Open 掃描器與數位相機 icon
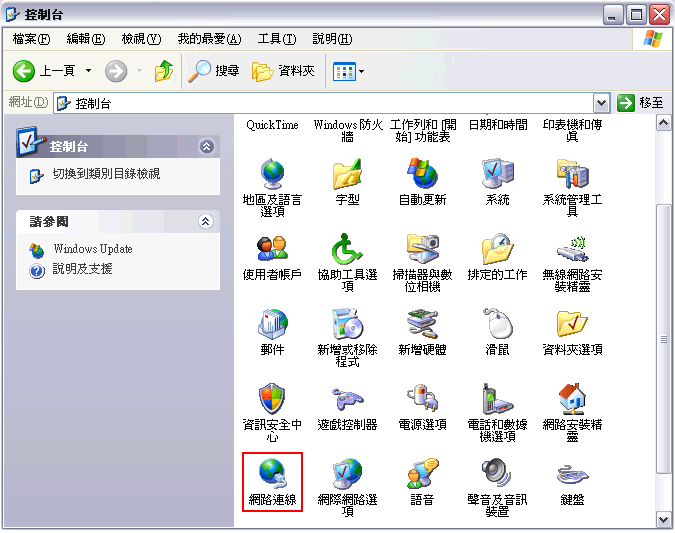This screenshot has height=533, width=675. click(x=422, y=249)
